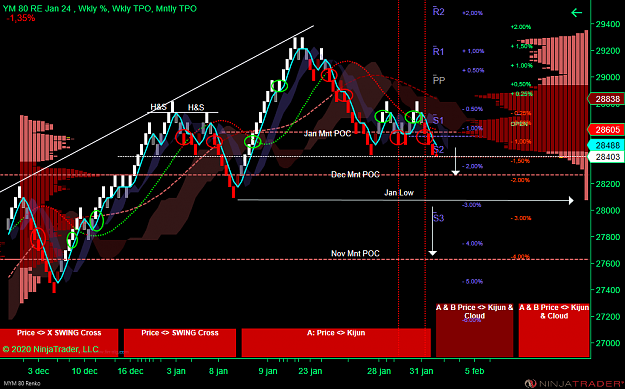Click the red -1,35% change value

click(x=21, y=18)
